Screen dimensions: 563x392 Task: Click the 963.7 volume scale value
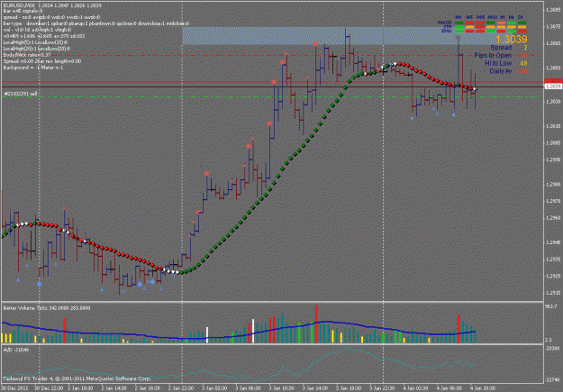pyautogui.click(x=550, y=306)
